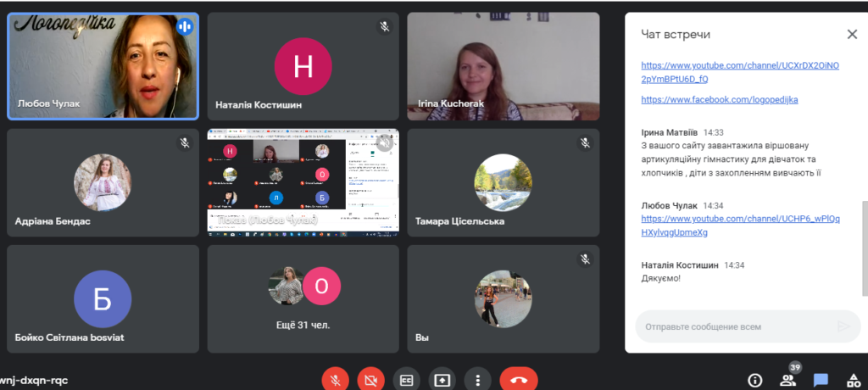Screen dimensions: 868x390
Task: Click the shared presentation tile
Action: coord(303,183)
